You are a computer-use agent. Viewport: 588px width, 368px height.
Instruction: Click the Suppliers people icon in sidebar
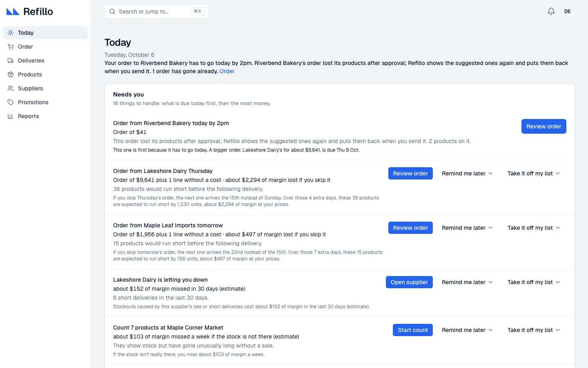11,88
